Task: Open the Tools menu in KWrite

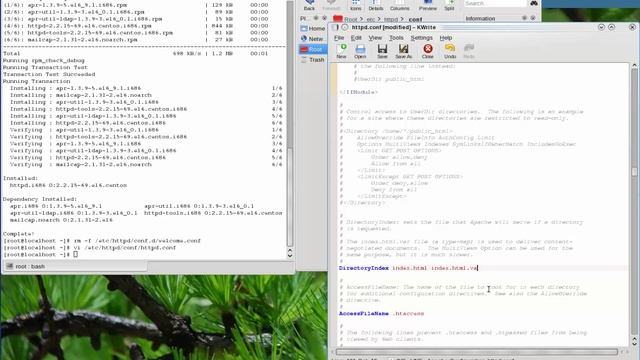Action: (x=396, y=38)
